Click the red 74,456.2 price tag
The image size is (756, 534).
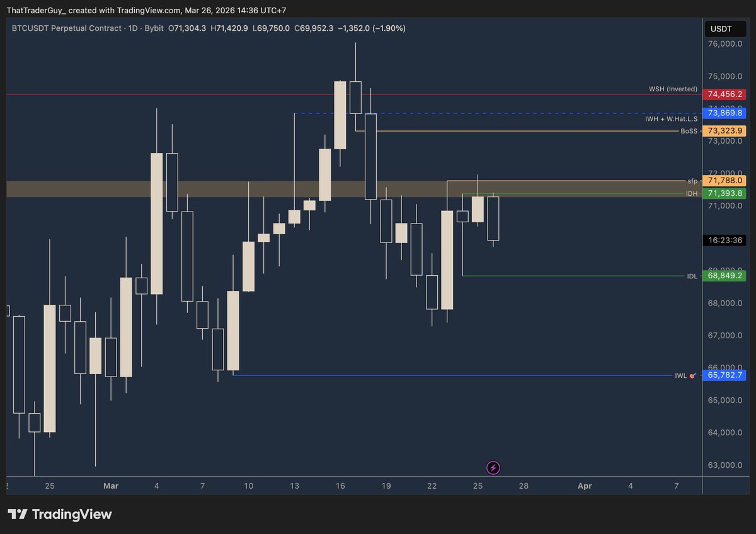(724, 94)
